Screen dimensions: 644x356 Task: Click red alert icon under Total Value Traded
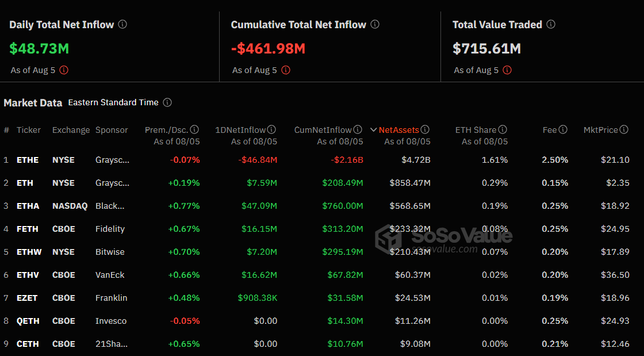pos(507,70)
